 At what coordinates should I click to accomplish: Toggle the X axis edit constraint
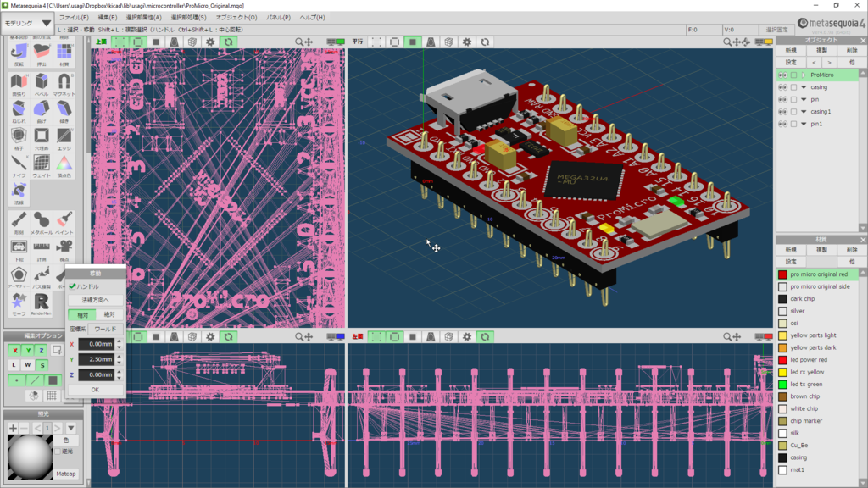tap(15, 350)
